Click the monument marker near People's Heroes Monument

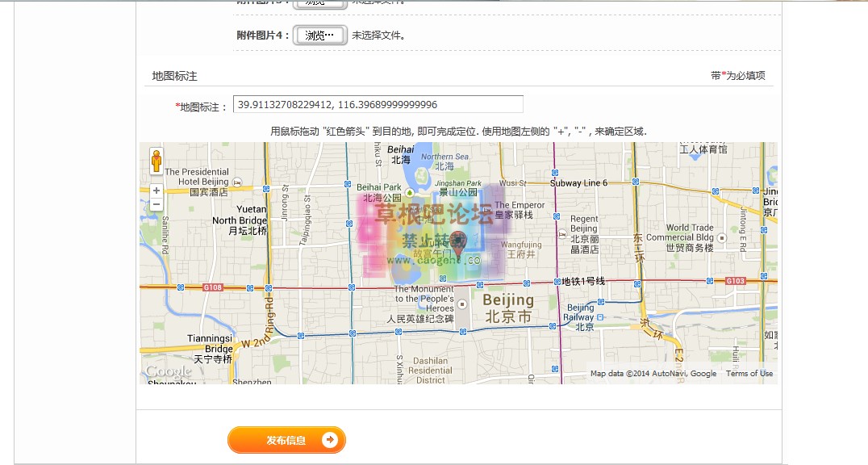462,304
